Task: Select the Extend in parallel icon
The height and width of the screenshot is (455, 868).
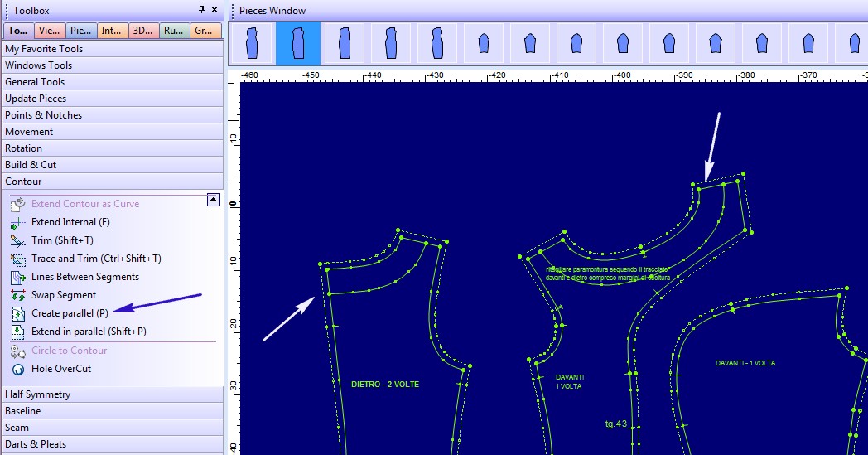Action: 17,332
